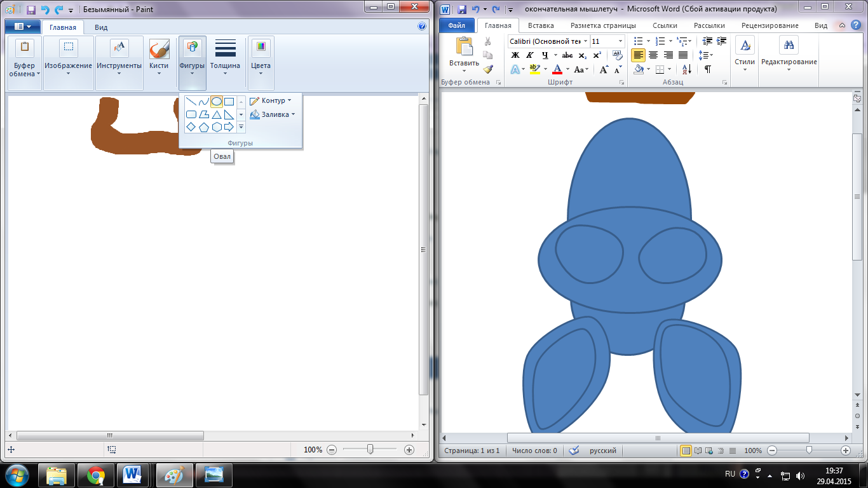Toggle Align Right in Word
This screenshot has height=488, width=868.
pyautogui.click(x=668, y=55)
